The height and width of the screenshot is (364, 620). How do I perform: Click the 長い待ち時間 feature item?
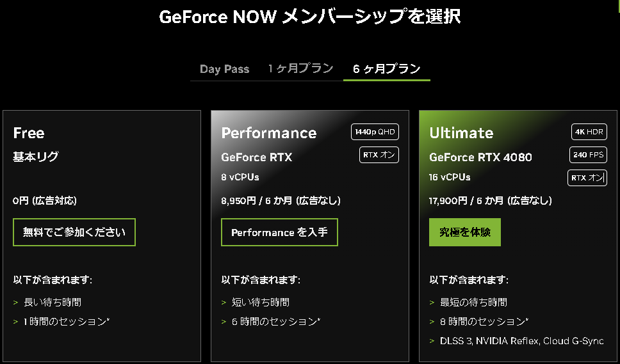[x=53, y=302]
